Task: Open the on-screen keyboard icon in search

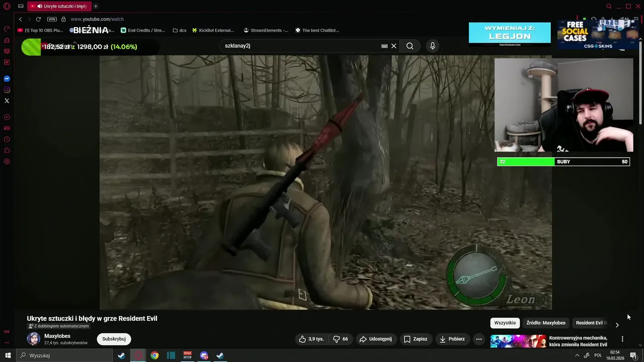Action: coord(384,46)
